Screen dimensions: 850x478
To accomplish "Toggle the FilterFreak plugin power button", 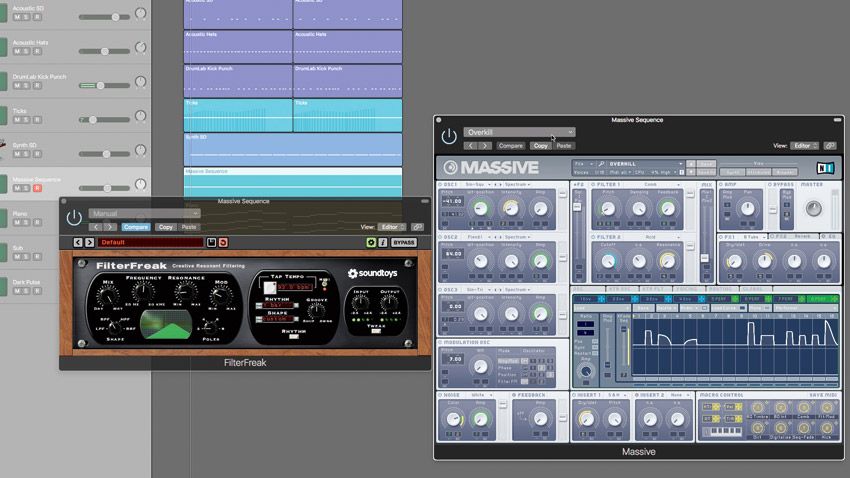I will coord(74,218).
